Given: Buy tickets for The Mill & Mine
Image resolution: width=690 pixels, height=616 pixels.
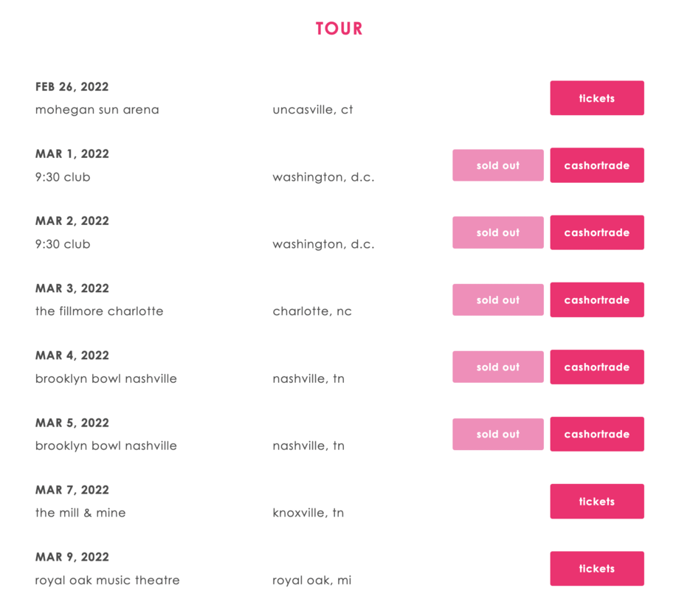Looking at the screenshot, I should click(596, 502).
